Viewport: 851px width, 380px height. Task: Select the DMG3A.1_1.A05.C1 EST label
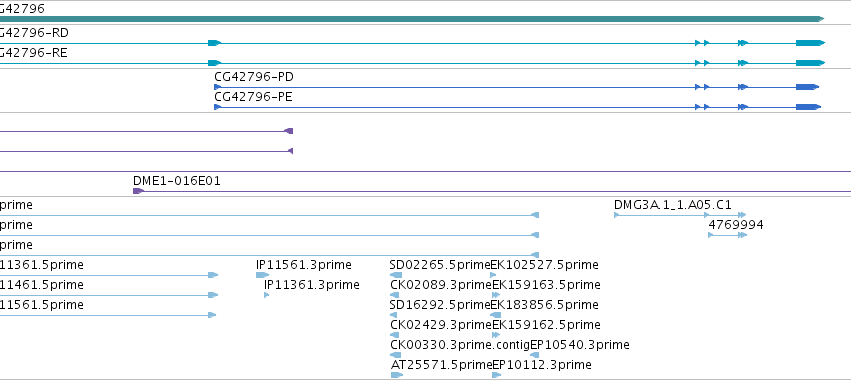pyautogui.click(x=672, y=205)
